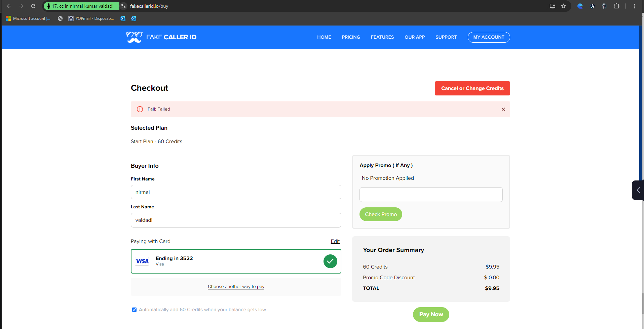Click the Edit link for card
The width and height of the screenshot is (644, 329).
[x=335, y=241]
